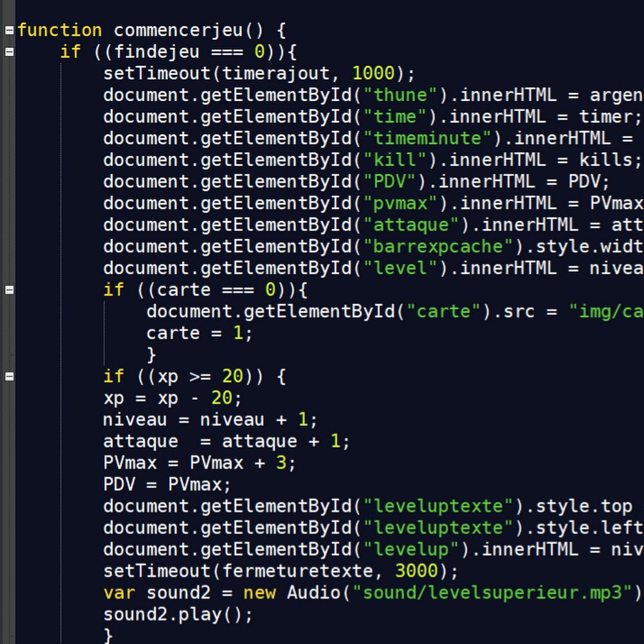644x644 pixels.
Task: Click the "barrexpcache" string literal
Action: pos(438,247)
